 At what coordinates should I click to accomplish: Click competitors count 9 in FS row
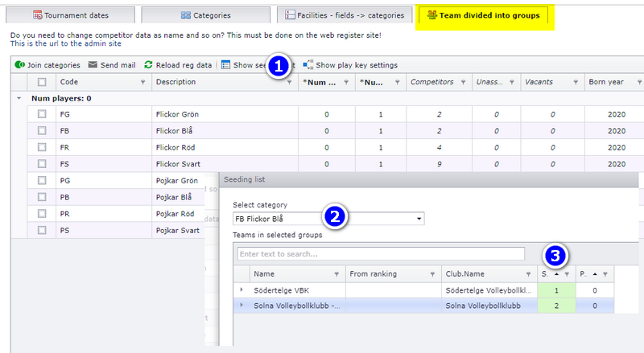pyautogui.click(x=439, y=164)
